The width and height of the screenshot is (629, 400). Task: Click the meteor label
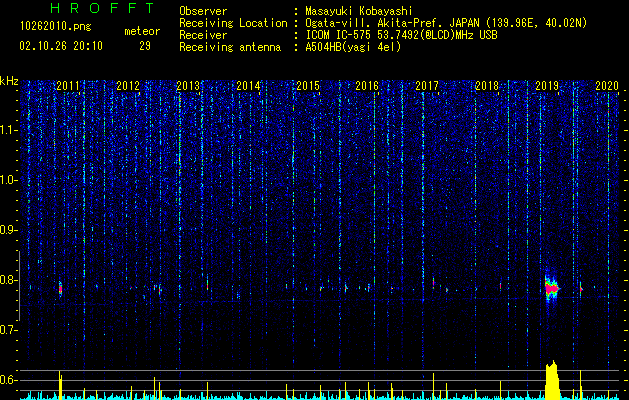point(142,31)
